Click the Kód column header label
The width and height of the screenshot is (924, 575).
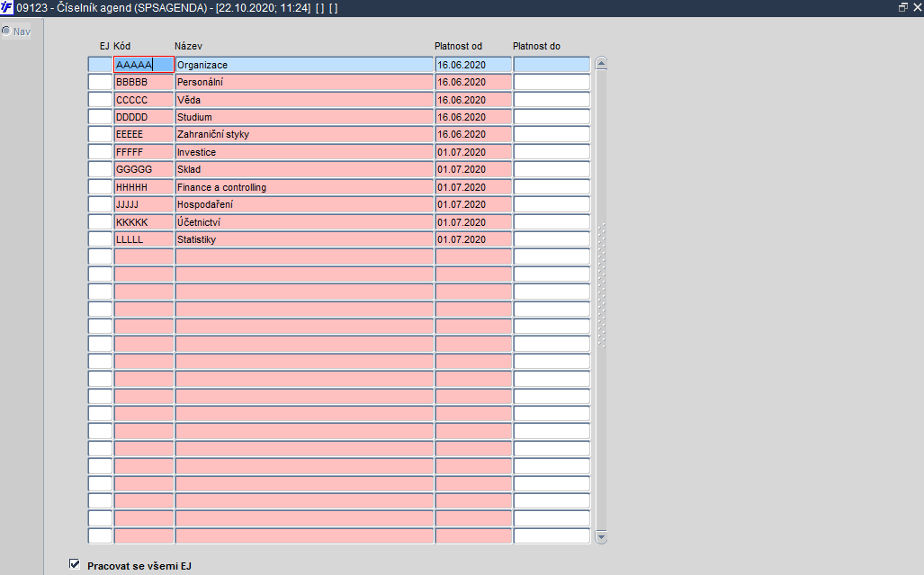point(122,46)
